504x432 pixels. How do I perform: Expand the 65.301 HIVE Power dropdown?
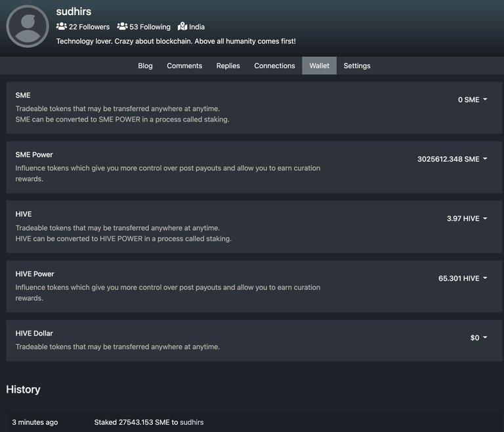pyautogui.click(x=463, y=278)
